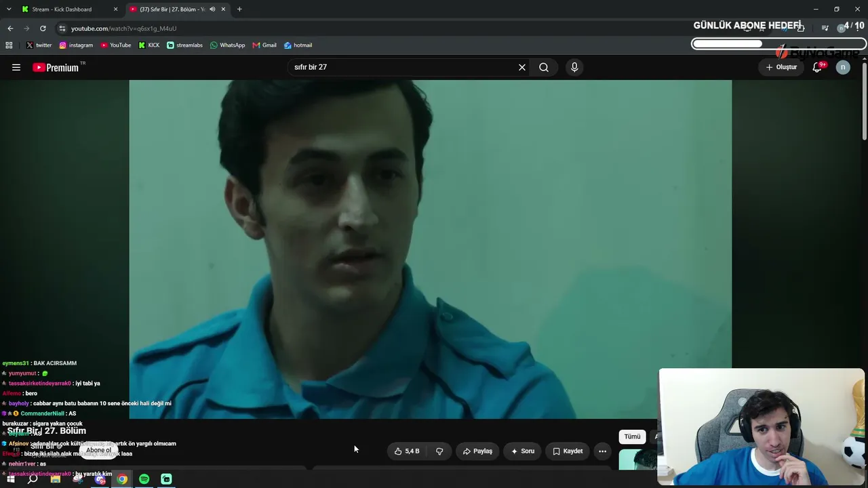Open the hotmail bookmark
This screenshot has width=868, height=488.
click(x=298, y=45)
